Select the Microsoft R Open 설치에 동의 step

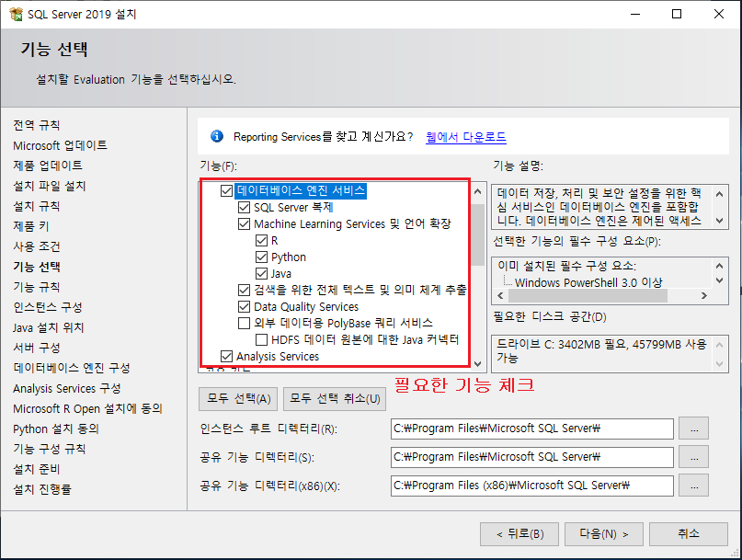point(87,409)
